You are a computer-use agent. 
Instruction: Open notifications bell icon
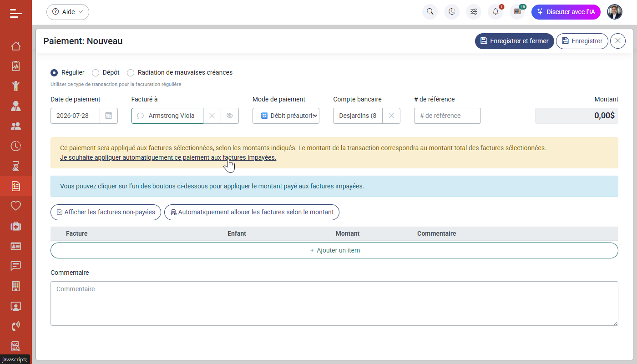(495, 12)
